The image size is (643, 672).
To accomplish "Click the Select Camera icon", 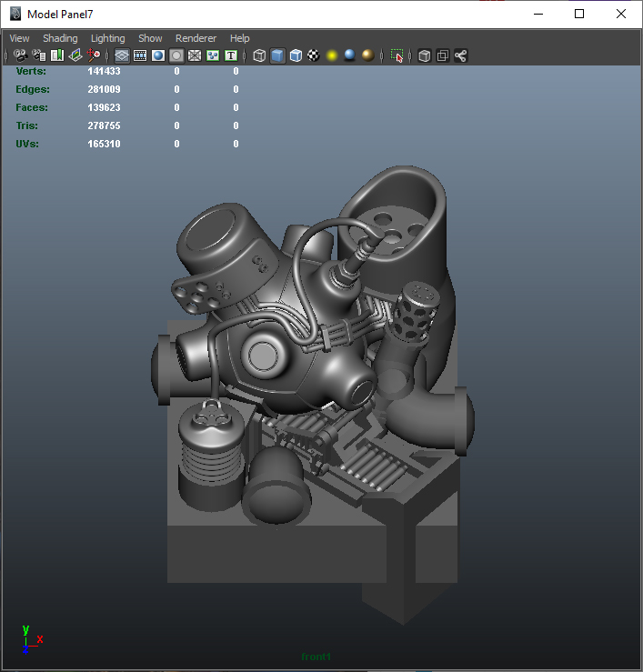I will click(21, 55).
